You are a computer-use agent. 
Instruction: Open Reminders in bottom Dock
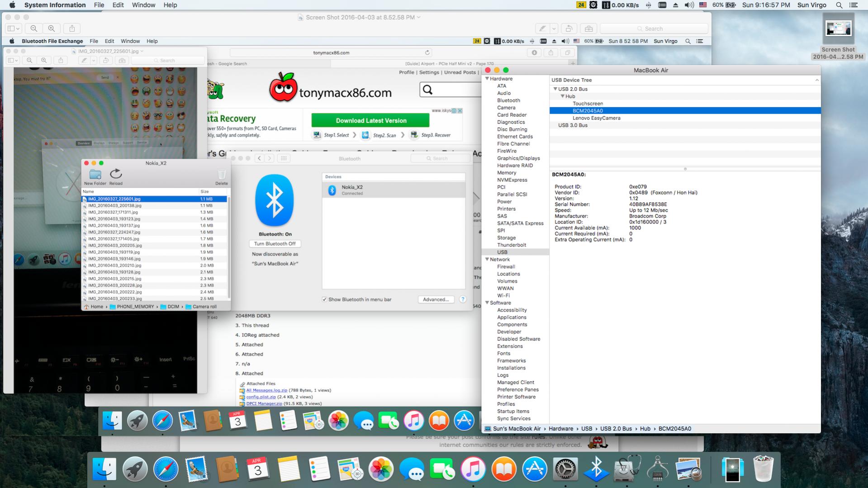(x=319, y=469)
